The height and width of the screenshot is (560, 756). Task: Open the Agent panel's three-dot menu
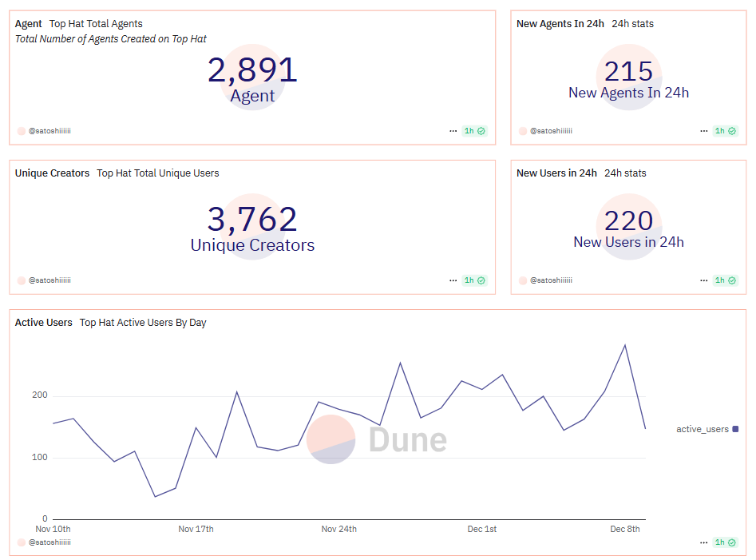453,131
